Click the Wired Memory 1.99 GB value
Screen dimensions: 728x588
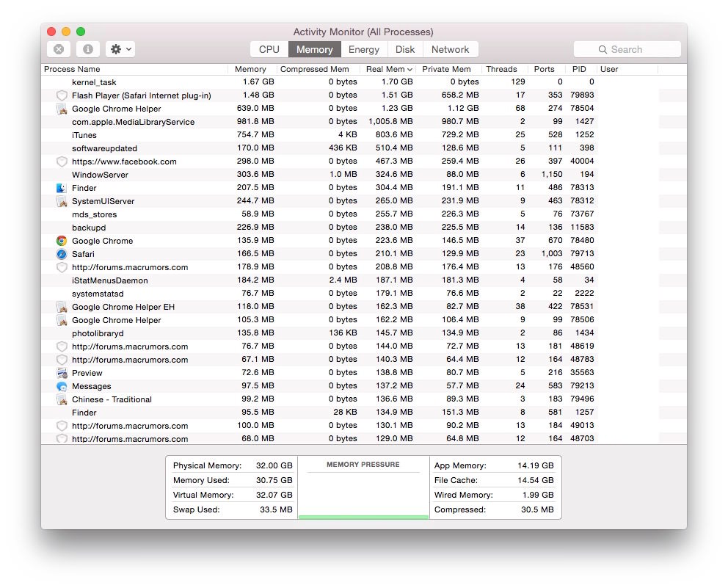point(538,495)
